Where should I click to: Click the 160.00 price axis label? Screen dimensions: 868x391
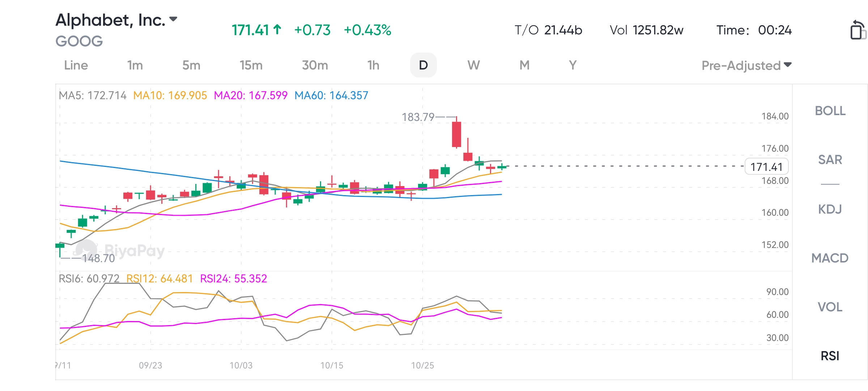point(775,213)
